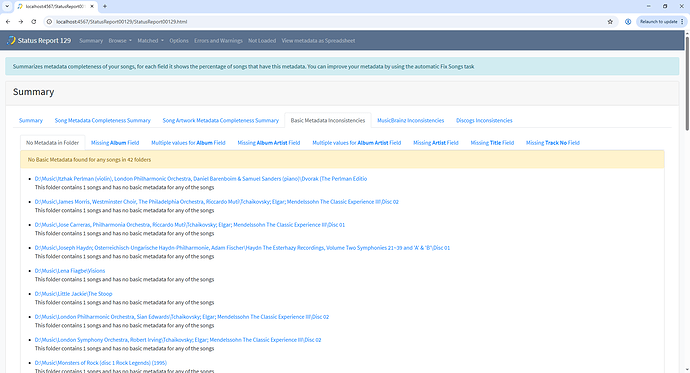Open Missing Title Field subtab
The image size is (690, 373).
point(492,143)
